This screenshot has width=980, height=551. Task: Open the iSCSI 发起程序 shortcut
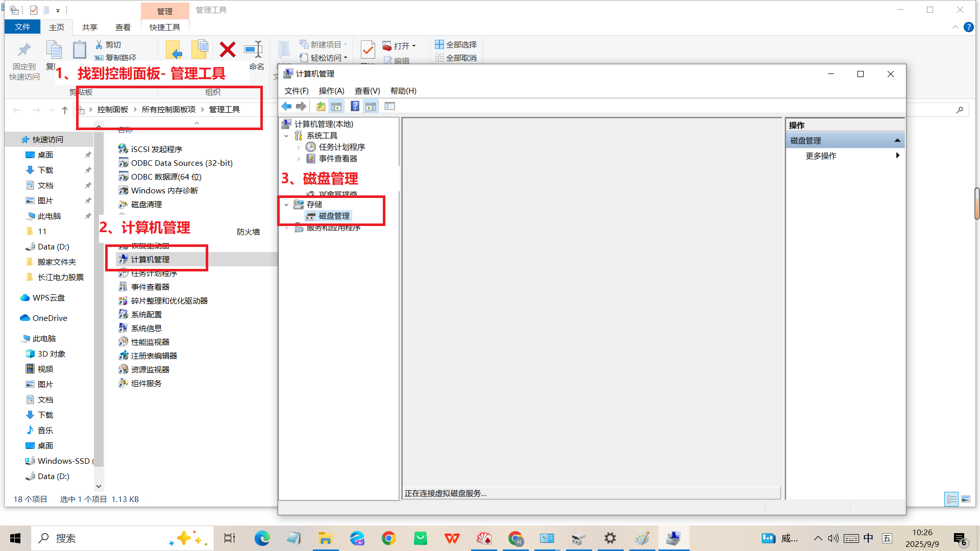pyautogui.click(x=156, y=149)
